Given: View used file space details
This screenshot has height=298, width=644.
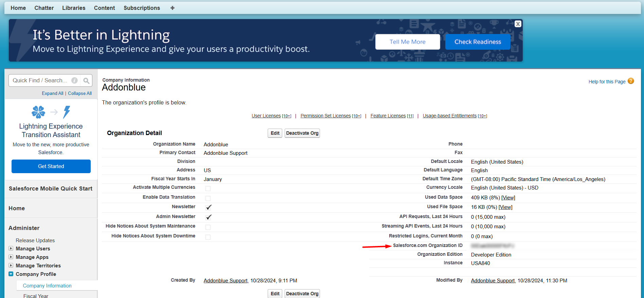Looking at the screenshot, I should click(505, 207).
